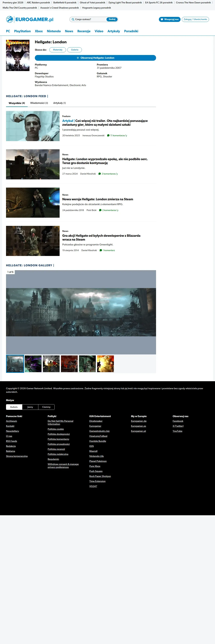Set theme to Jasny
Image resolution: width=215 pixels, height=644 pixels.
pos(30,407)
